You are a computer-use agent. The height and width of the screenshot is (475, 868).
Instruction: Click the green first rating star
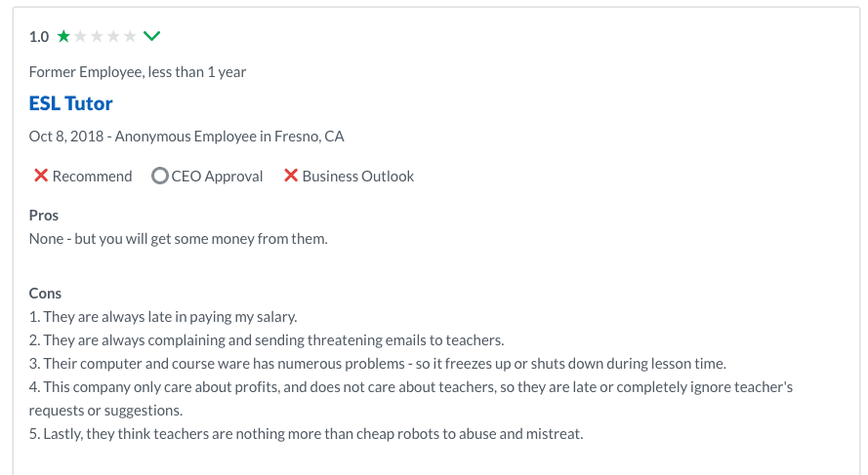pyautogui.click(x=63, y=37)
